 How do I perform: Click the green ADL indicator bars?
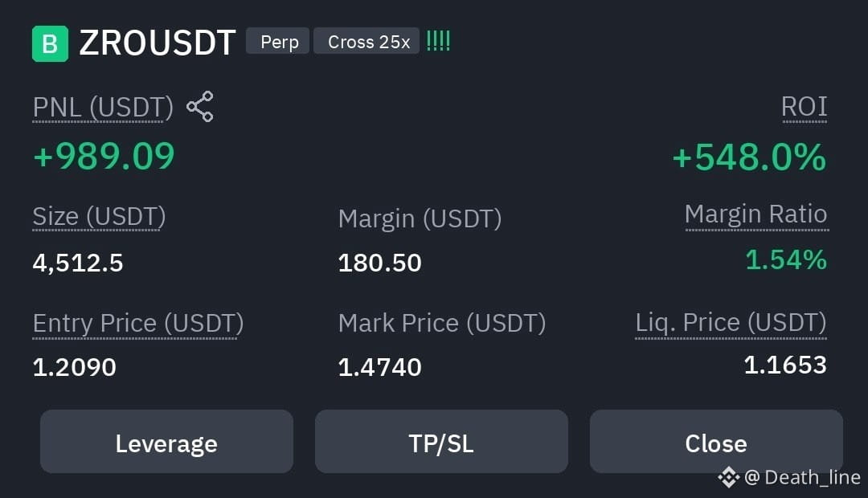[x=439, y=41]
